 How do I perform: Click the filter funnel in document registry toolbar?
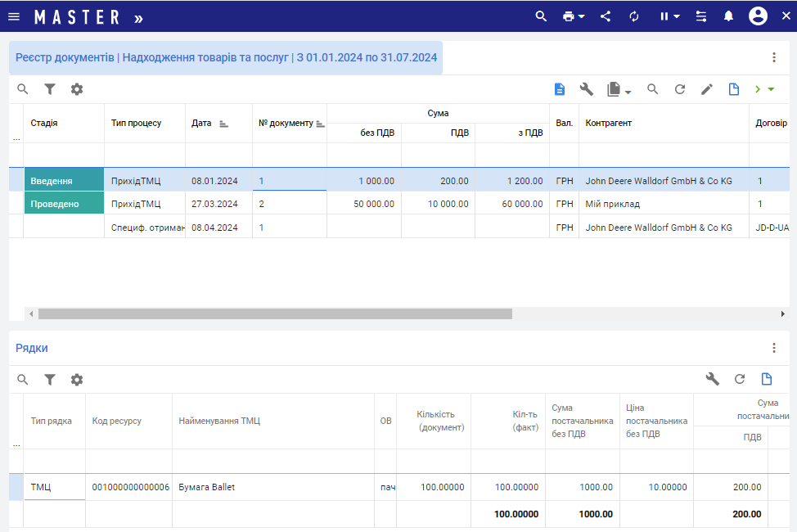pos(50,89)
